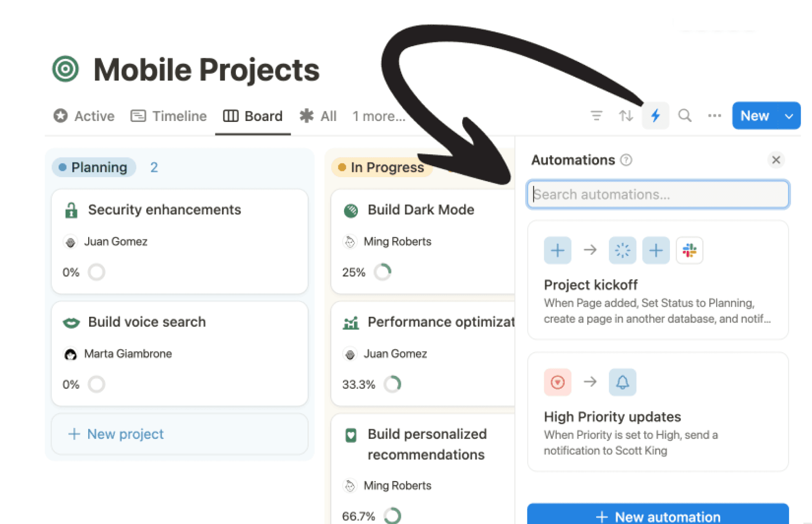
Task: Open search with the magnifying glass icon
Action: 685,115
